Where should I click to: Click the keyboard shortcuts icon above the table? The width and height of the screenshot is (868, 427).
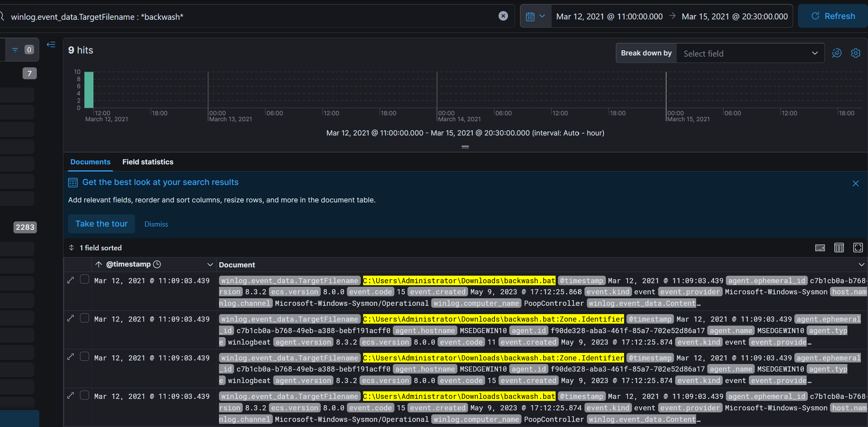pos(820,248)
